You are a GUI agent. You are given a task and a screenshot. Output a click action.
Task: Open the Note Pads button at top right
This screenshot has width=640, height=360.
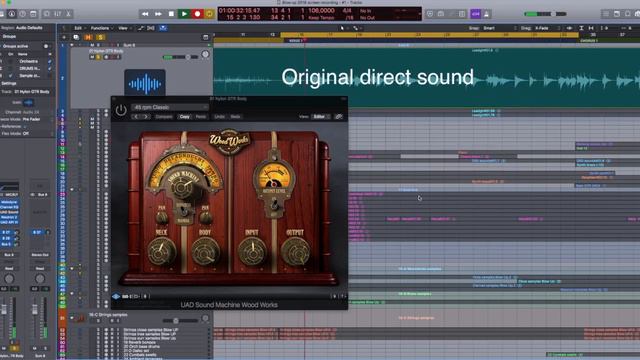pyautogui.click(x=617, y=14)
